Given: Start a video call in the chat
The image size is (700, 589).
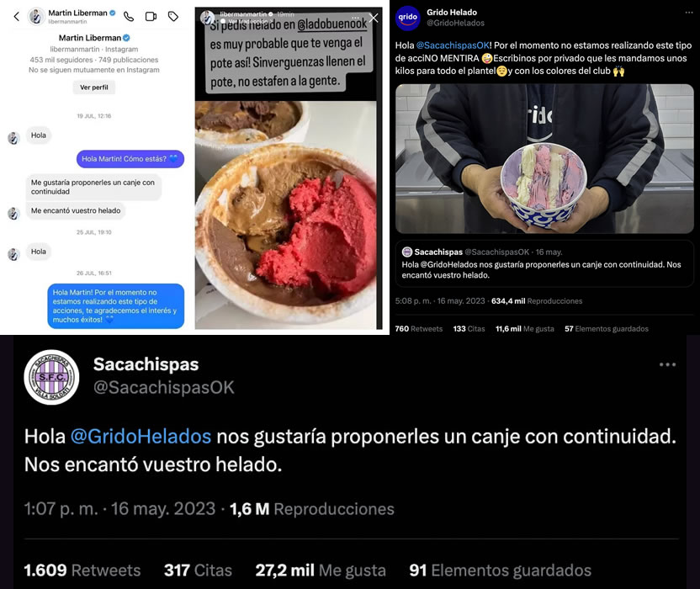Looking at the screenshot, I should tap(151, 17).
